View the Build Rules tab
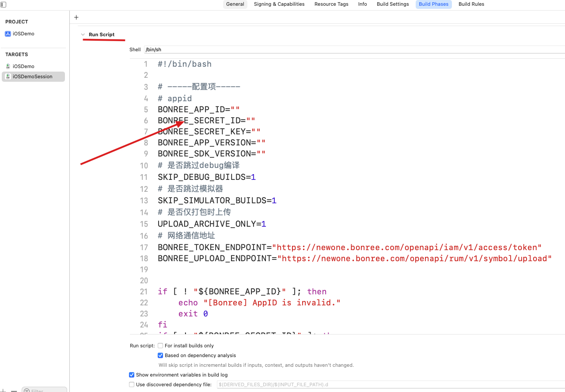The image size is (565, 392). pyautogui.click(x=471, y=4)
